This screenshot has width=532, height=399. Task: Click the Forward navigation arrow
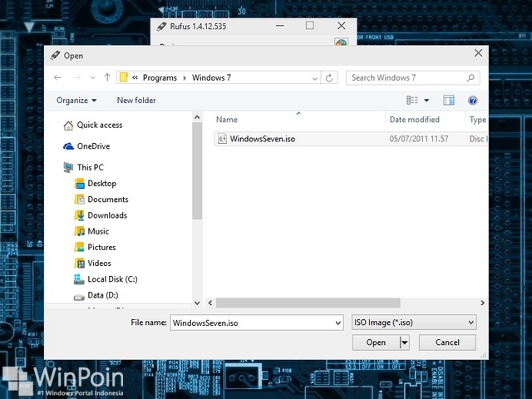76,77
